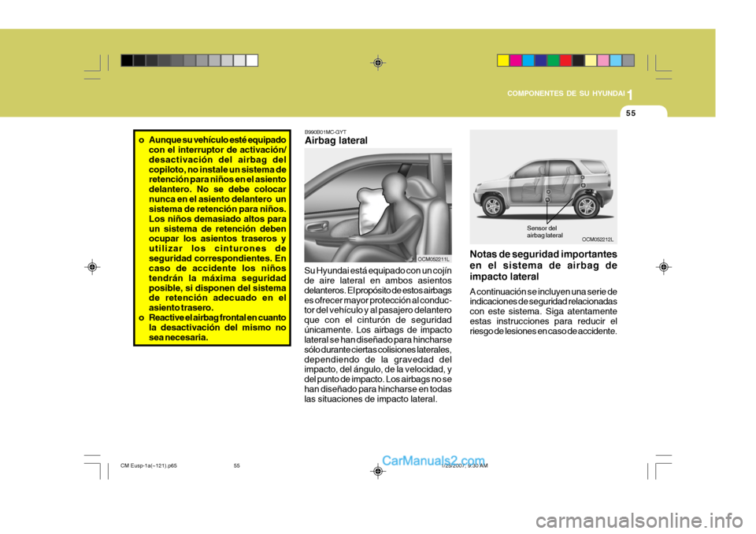
Task: Select the cyan swatch in the color bar
Action: (x=528, y=61)
